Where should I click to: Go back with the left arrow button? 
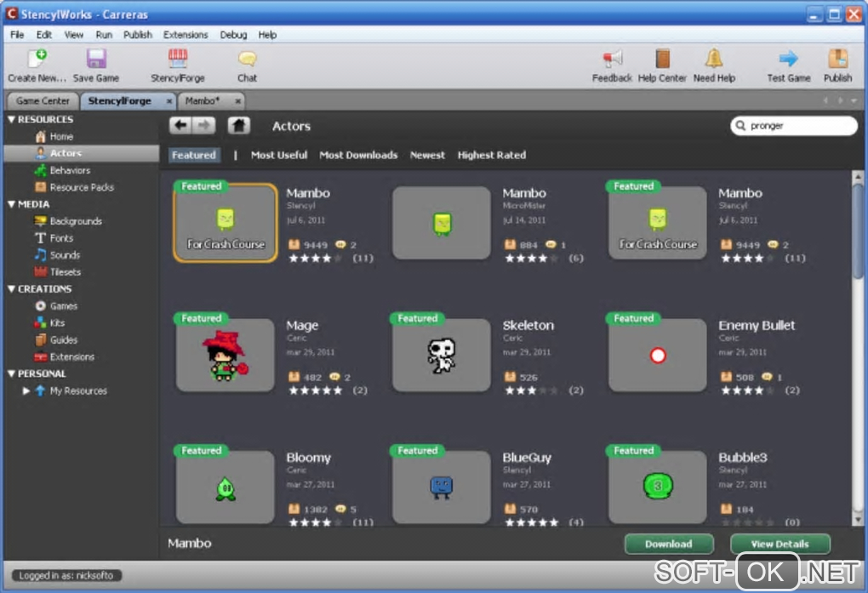[180, 126]
